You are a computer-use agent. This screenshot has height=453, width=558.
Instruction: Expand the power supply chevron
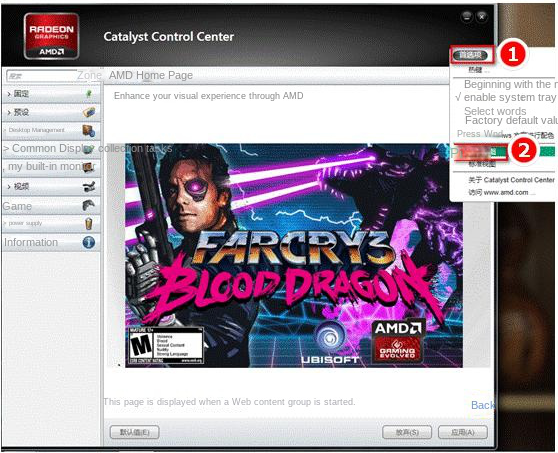(x=5, y=223)
